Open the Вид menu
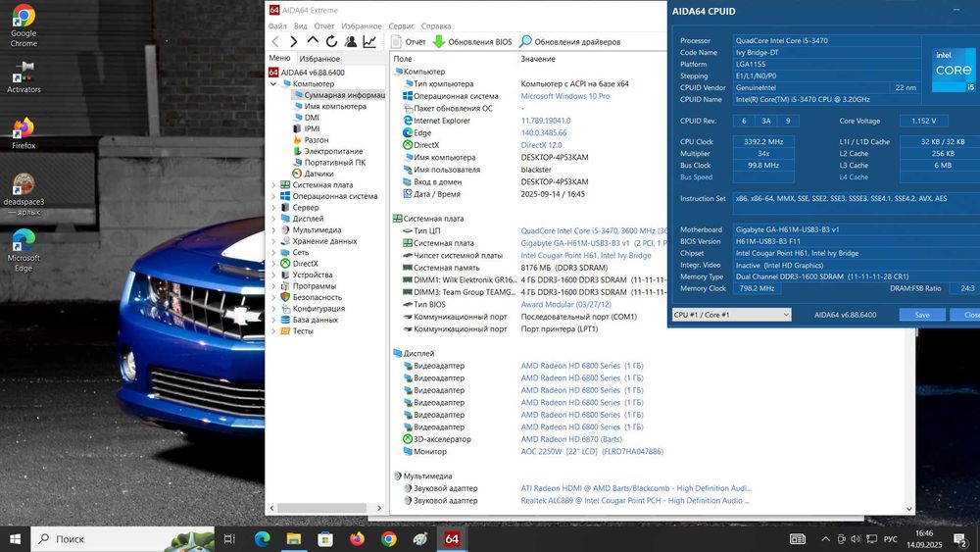 301,26
